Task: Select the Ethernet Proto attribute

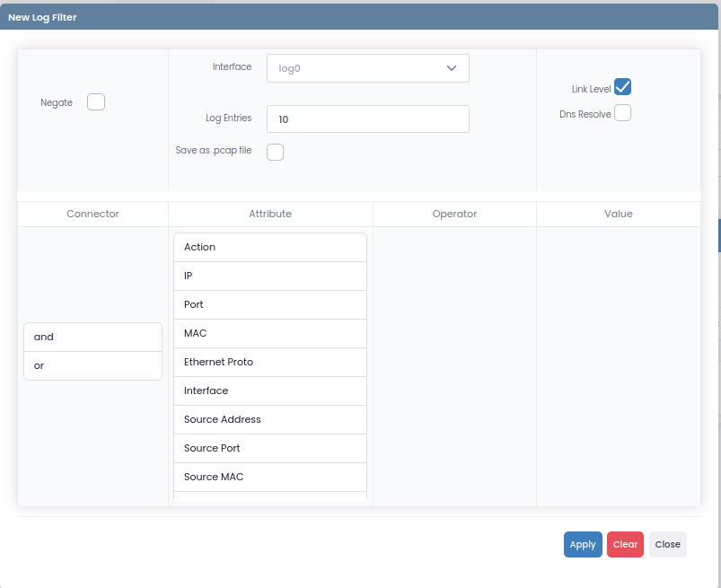Action: coord(269,363)
